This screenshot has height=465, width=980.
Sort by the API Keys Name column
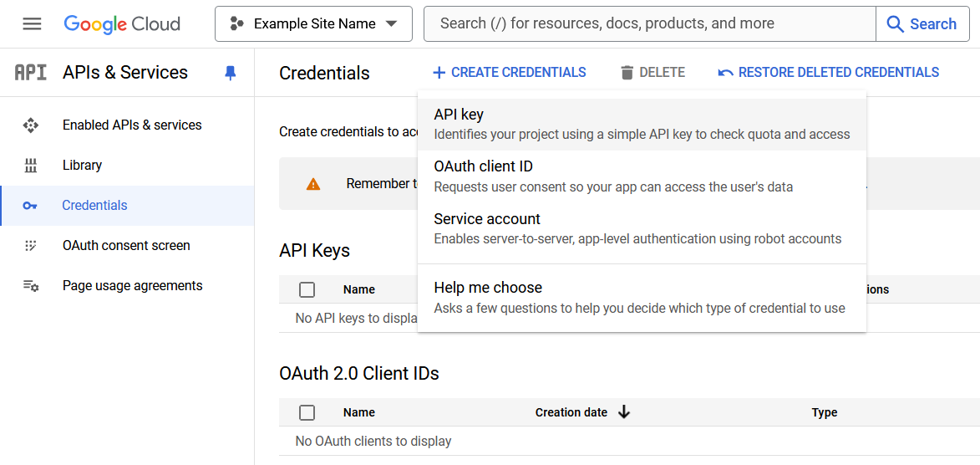click(x=358, y=289)
